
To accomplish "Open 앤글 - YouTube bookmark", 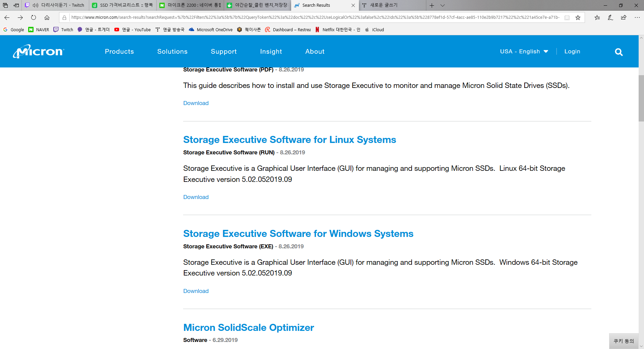I will click(x=132, y=30).
